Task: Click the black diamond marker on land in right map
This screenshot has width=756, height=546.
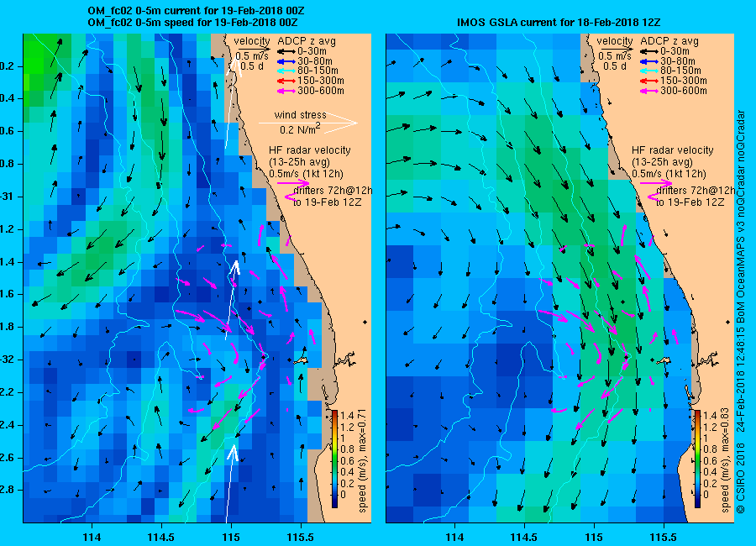Action: (x=728, y=322)
